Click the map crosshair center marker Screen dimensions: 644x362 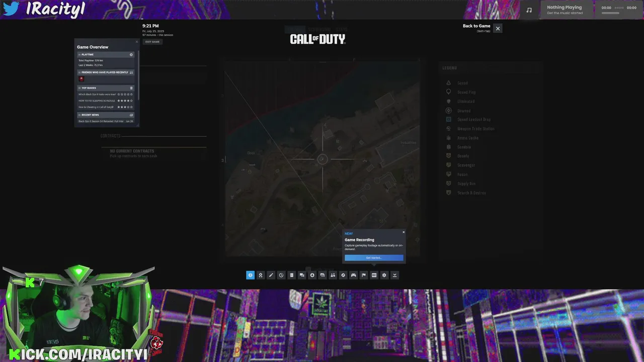click(x=323, y=159)
